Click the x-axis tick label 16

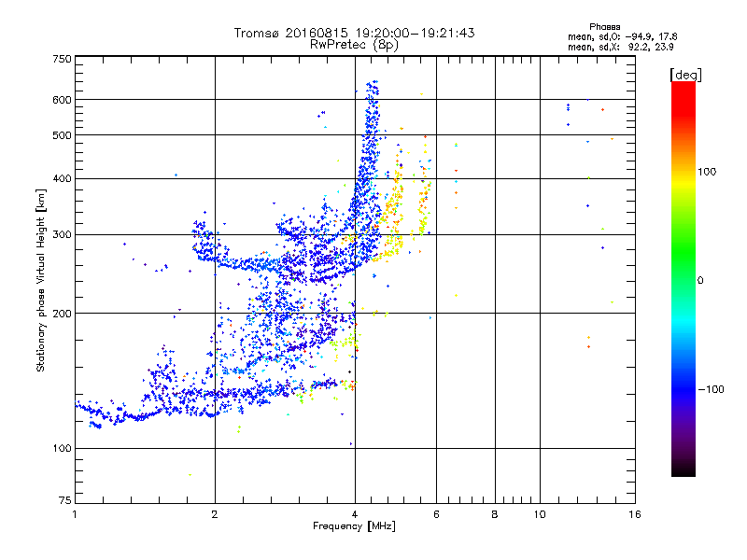tap(635, 514)
